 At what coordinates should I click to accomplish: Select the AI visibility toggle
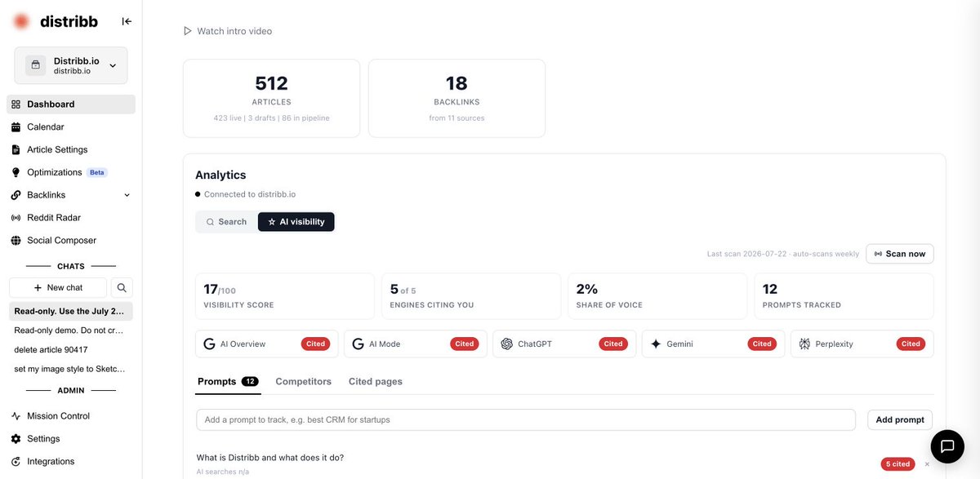coord(296,222)
